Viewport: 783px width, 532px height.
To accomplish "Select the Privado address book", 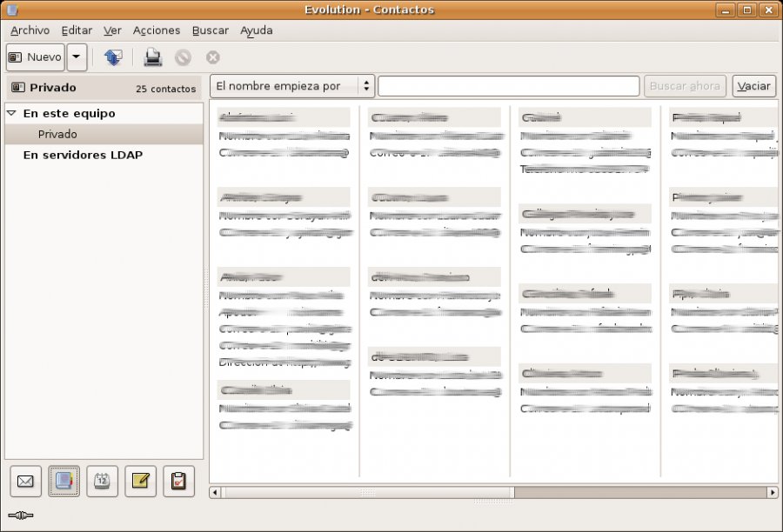I will pyautogui.click(x=57, y=135).
